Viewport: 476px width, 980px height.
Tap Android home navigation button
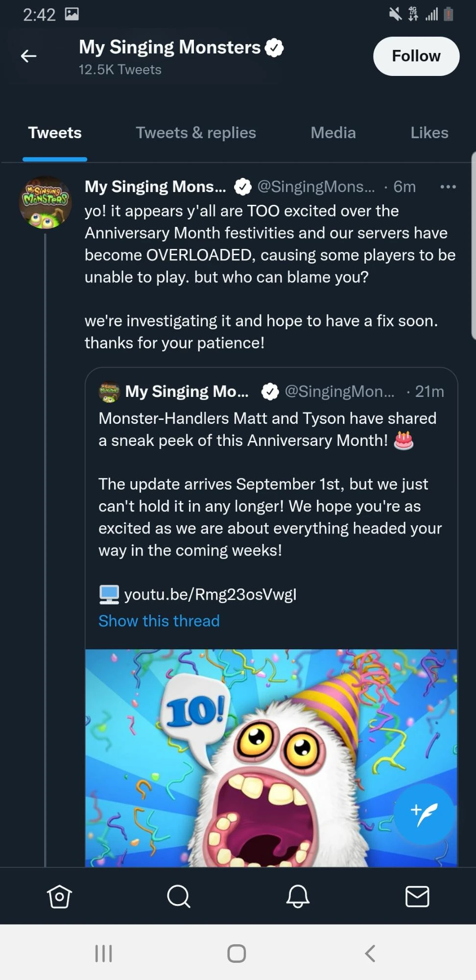(237, 954)
